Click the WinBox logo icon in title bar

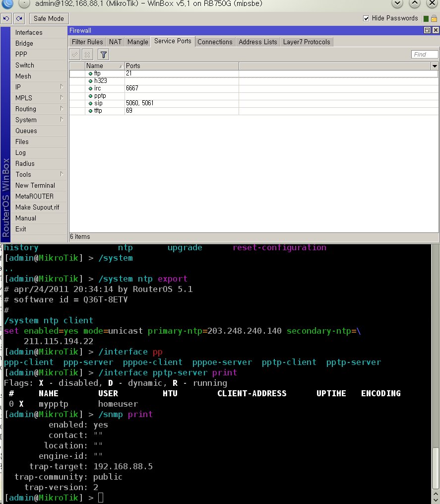pyautogui.click(x=8, y=4)
